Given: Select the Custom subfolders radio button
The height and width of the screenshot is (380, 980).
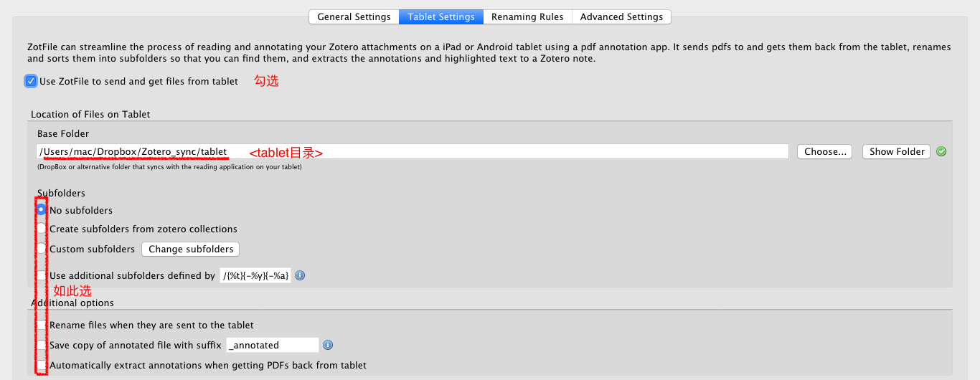Looking at the screenshot, I should (x=42, y=249).
